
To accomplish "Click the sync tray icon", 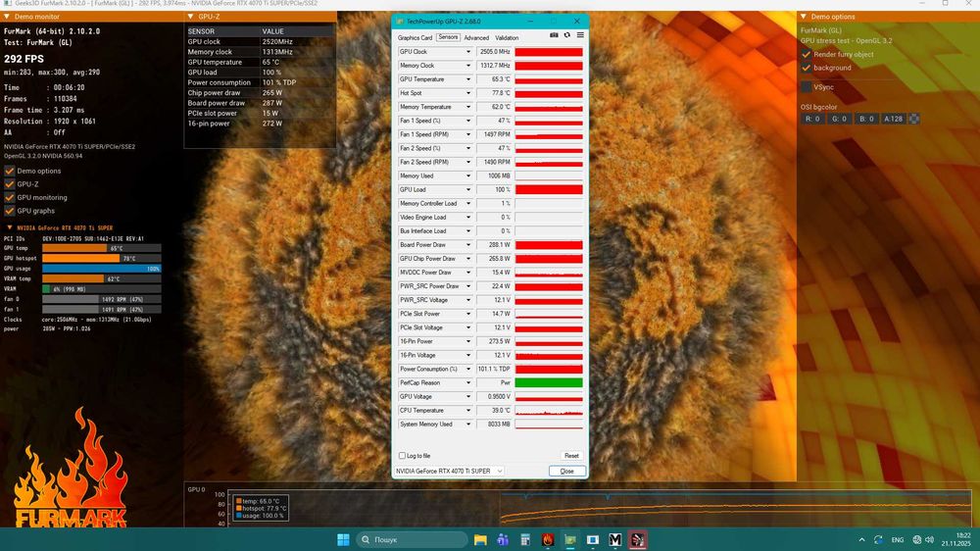I will [x=878, y=540].
